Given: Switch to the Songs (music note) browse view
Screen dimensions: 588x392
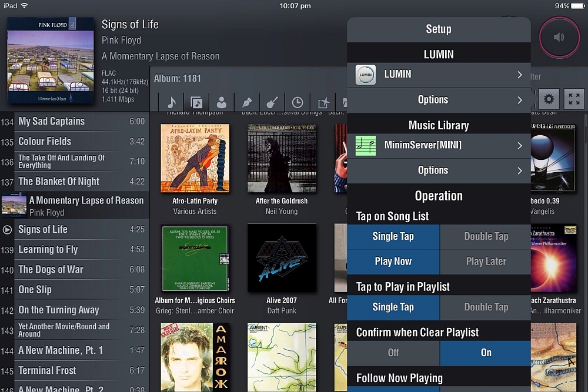Looking at the screenshot, I should click(171, 102).
